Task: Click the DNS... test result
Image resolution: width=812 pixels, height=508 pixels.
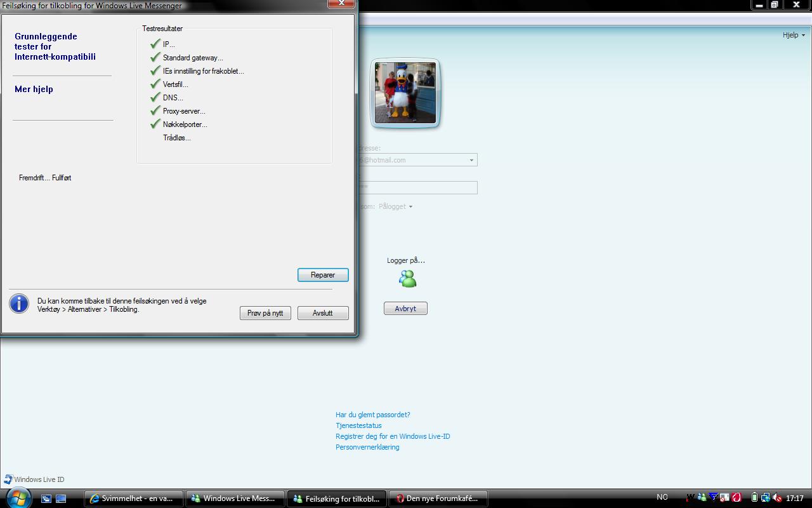Action: (173, 98)
